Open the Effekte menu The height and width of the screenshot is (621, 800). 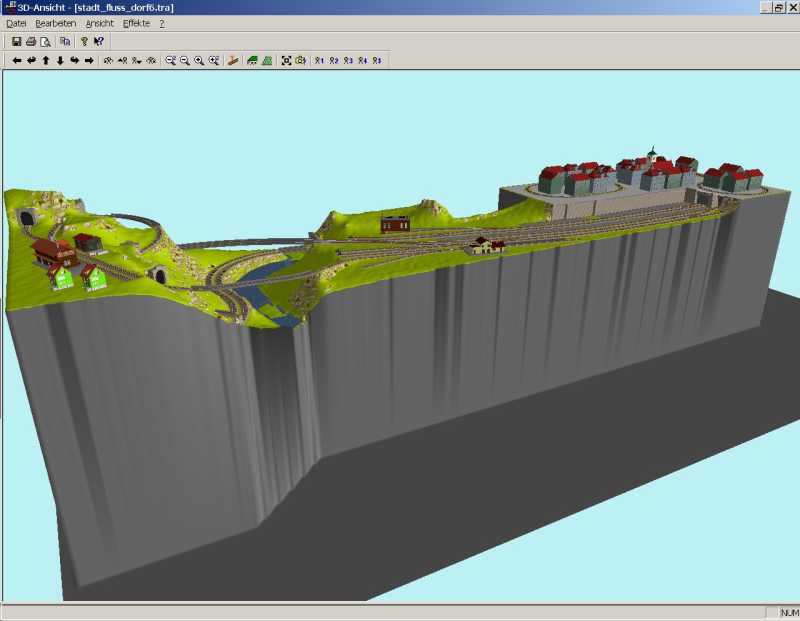pos(136,23)
